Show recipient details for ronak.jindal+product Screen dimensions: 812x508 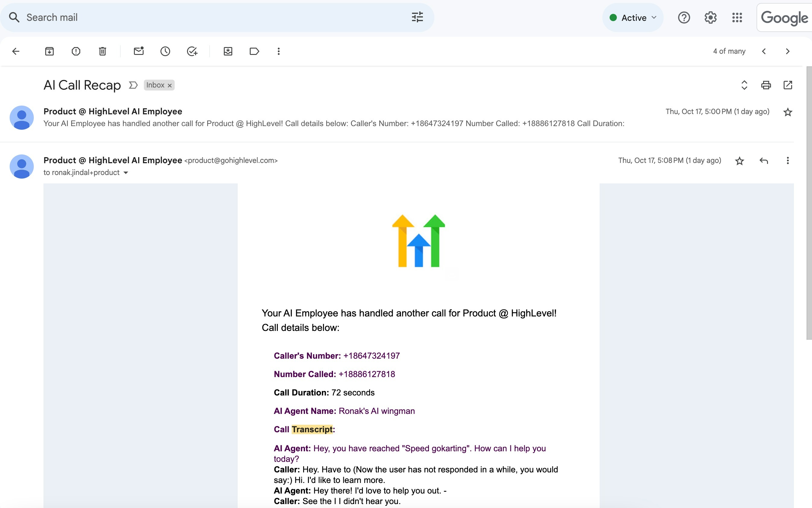126,173
